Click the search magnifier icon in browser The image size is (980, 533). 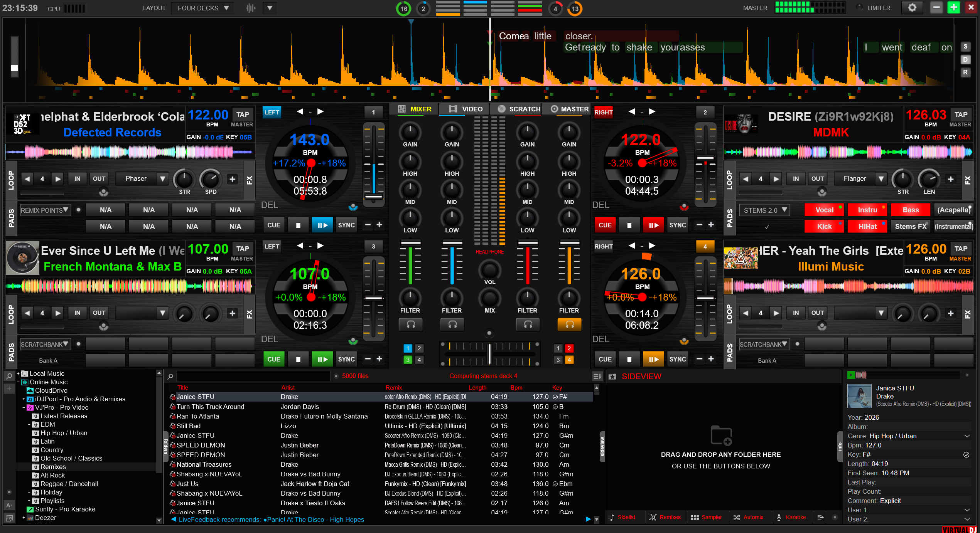point(170,376)
